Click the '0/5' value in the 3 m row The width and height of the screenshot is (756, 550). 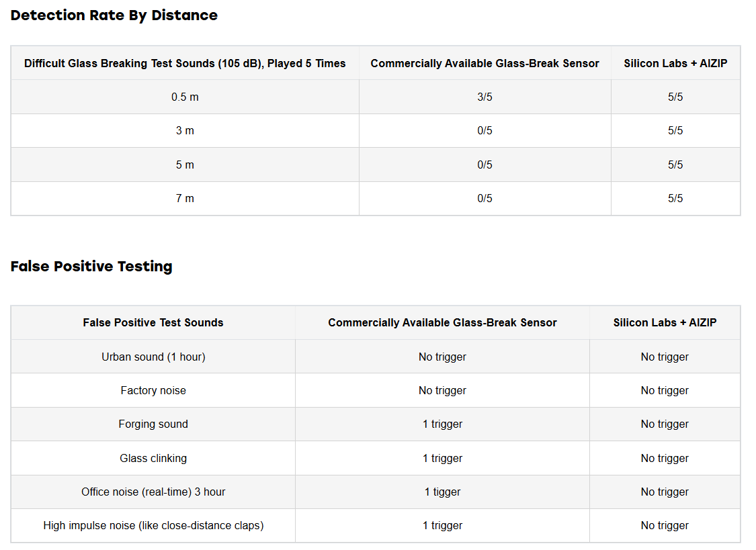[x=485, y=130]
